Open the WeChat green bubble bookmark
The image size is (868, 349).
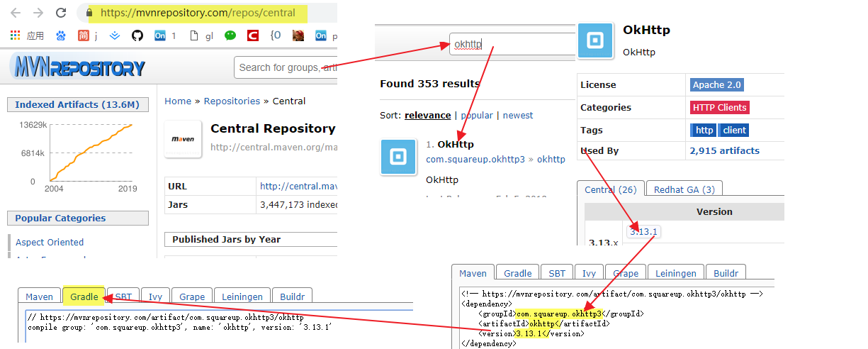coord(230,35)
